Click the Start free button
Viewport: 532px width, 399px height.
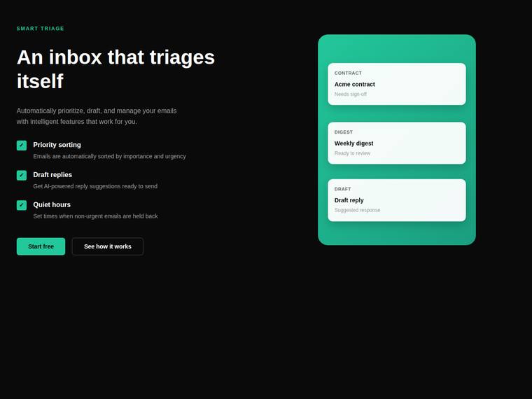coord(41,246)
